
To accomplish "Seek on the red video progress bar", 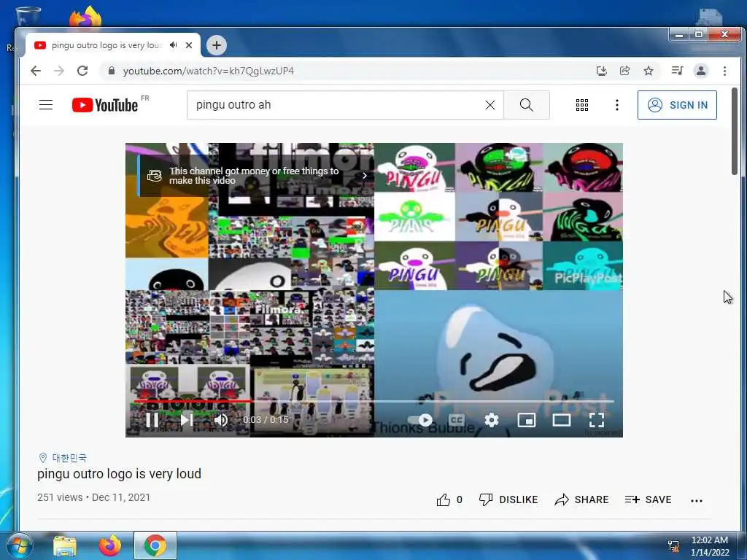I will click(x=374, y=402).
